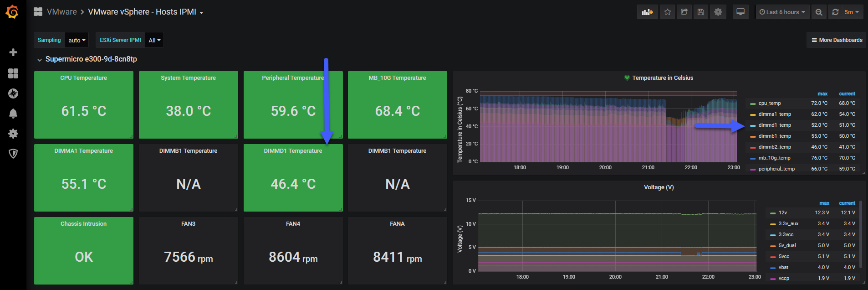Toggle the 12v series in voltage legend
The height and width of the screenshot is (290, 868).
click(x=782, y=213)
